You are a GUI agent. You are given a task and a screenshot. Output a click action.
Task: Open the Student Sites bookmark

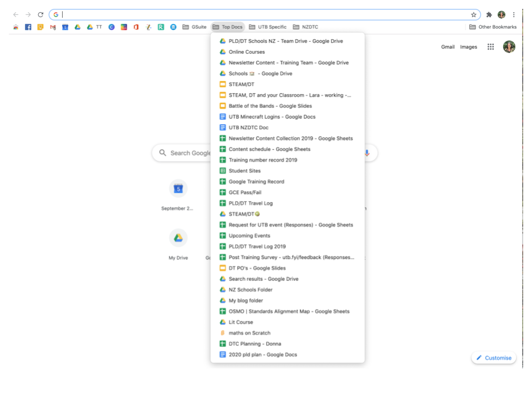pyautogui.click(x=288, y=171)
